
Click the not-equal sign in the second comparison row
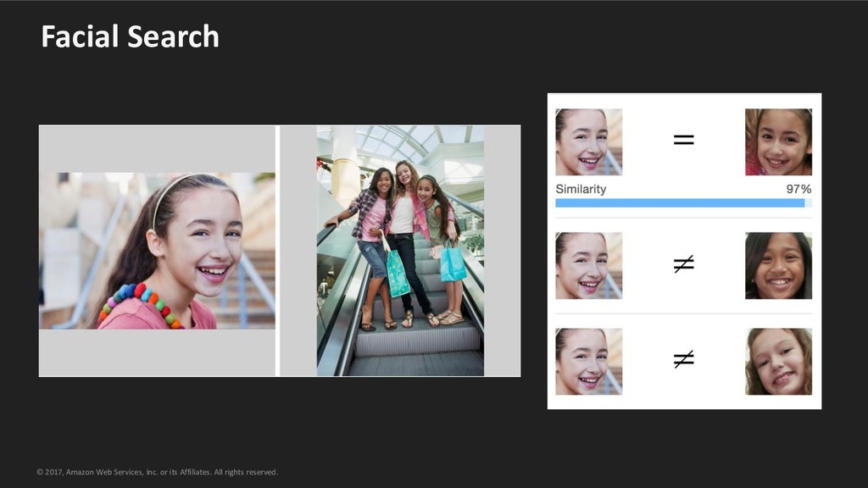tap(684, 264)
